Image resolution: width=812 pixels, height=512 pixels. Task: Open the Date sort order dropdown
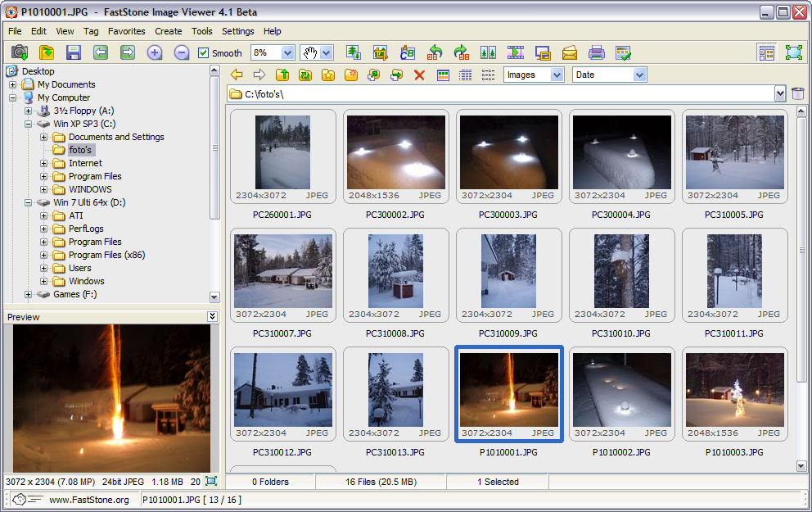639,75
